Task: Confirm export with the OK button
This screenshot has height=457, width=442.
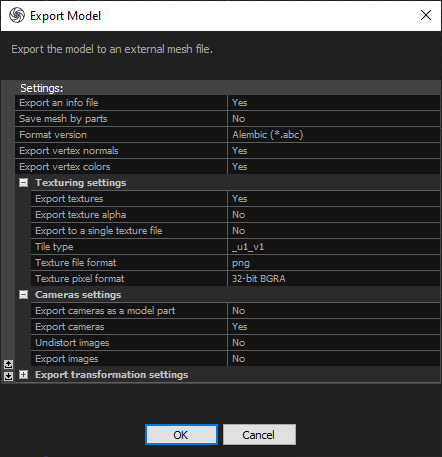Action: click(181, 435)
